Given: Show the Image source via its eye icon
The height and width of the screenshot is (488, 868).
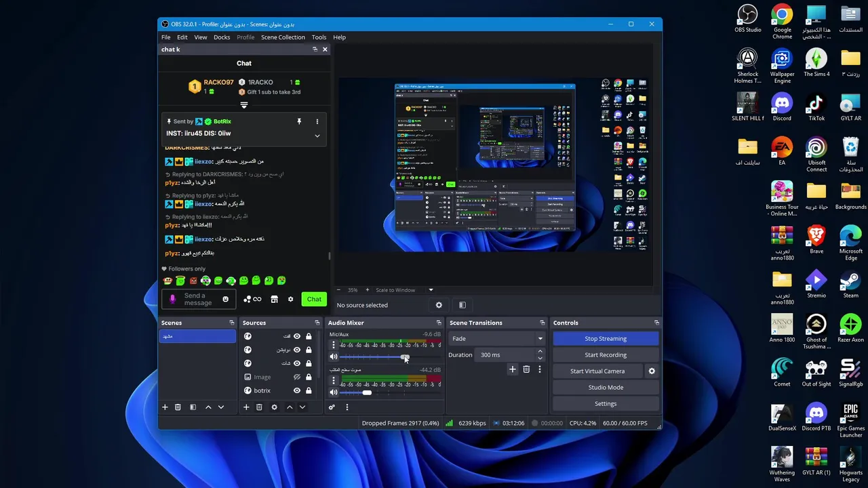Looking at the screenshot, I should (296, 377).
